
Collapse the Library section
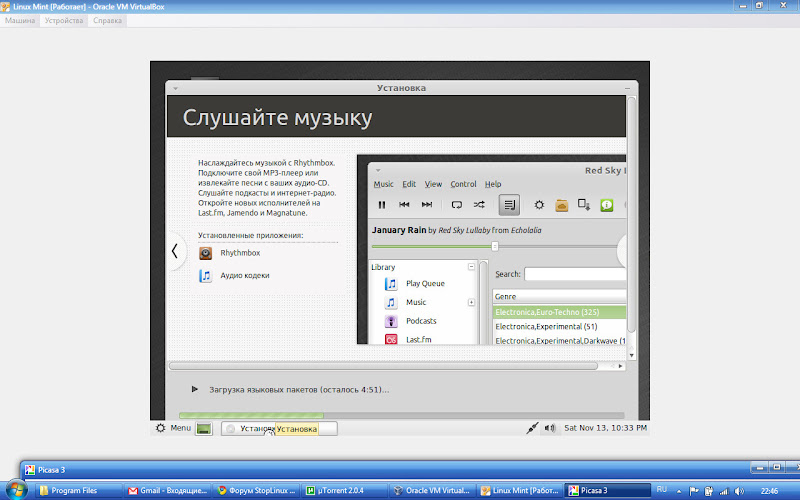(471, 267)
